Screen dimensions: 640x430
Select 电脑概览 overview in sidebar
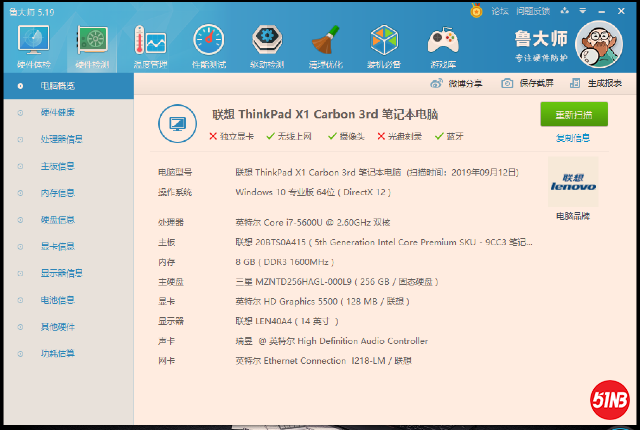coord(57,86)
